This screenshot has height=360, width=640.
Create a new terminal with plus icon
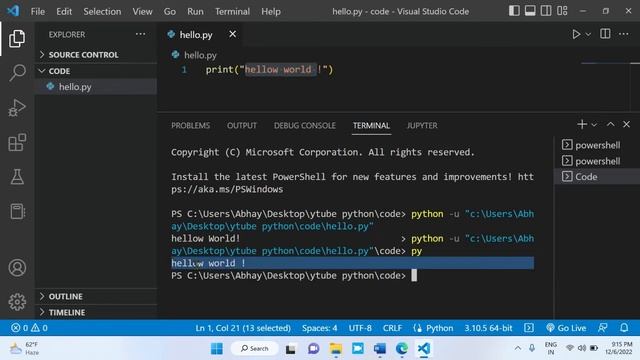[x=582, y=124]
